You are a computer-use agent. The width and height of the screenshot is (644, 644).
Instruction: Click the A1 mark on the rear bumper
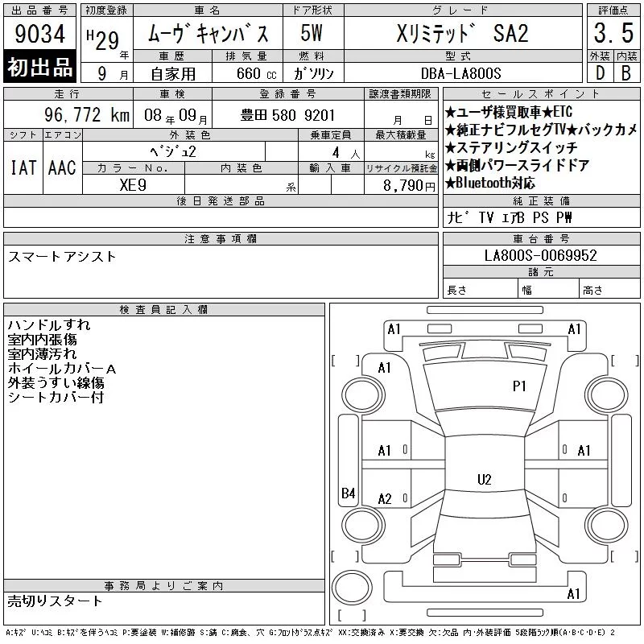tap(573, 594)
